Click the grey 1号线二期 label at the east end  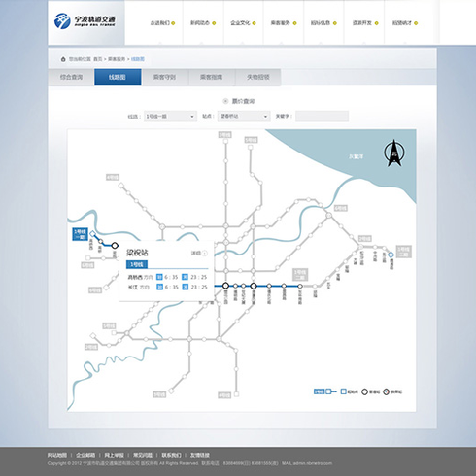(404, 252)
